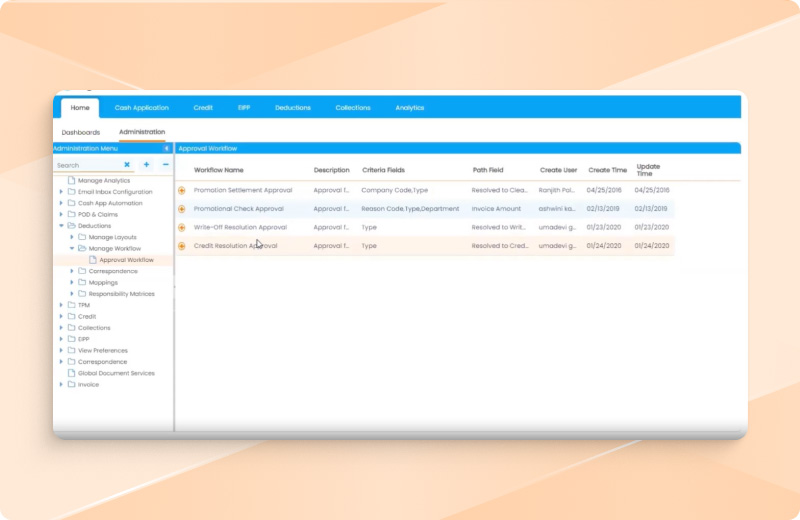
Task: Expand the Credit Resolution Approval row icon
Action: (182, 246)
